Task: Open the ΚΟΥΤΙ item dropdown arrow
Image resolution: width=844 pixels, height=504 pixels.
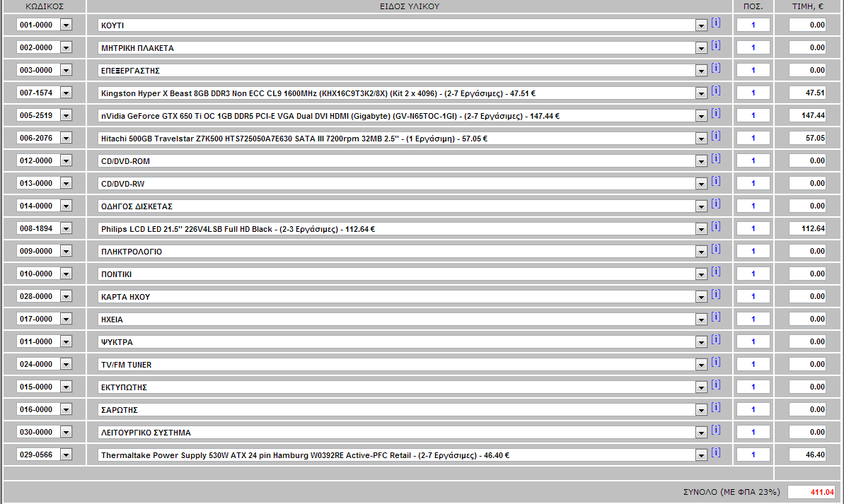Action: pos(701,26)
